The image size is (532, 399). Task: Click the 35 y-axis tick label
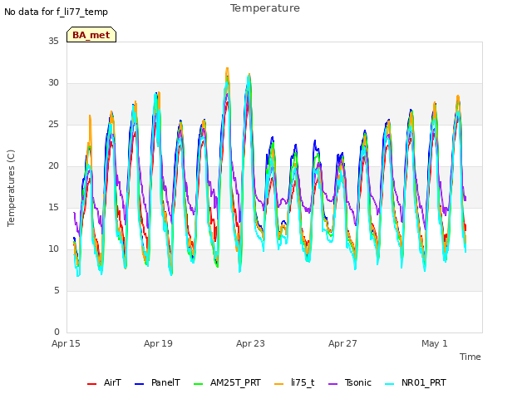tap(53, 41)
